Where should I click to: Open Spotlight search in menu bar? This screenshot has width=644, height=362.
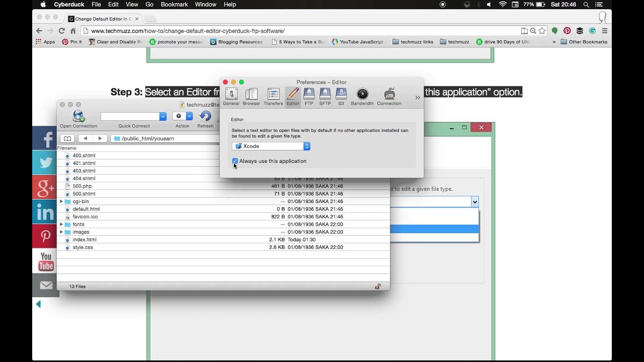click(586, 5)
